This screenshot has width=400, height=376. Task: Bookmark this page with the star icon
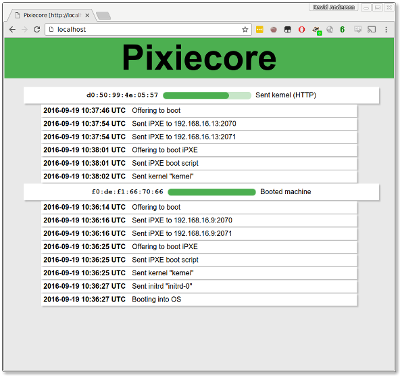[245, 30]
